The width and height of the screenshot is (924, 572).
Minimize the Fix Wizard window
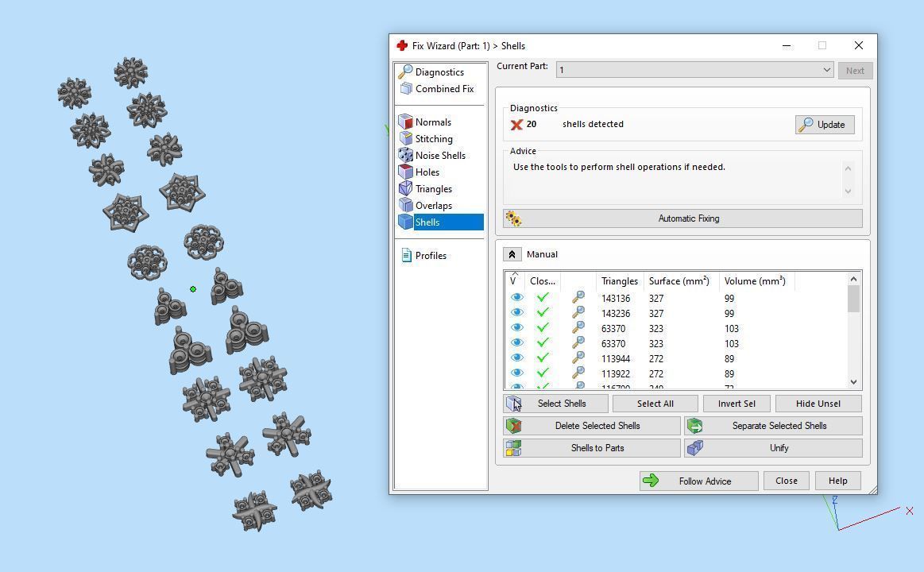tap(787, 46)
